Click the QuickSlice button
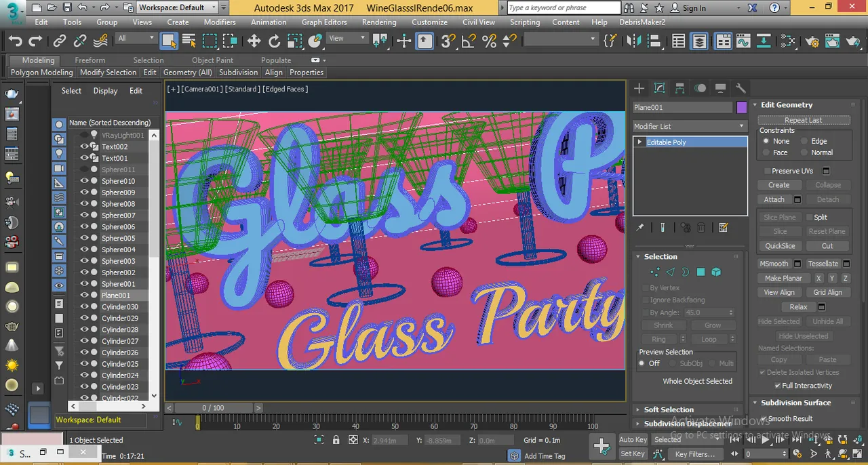 coord(780,246)
